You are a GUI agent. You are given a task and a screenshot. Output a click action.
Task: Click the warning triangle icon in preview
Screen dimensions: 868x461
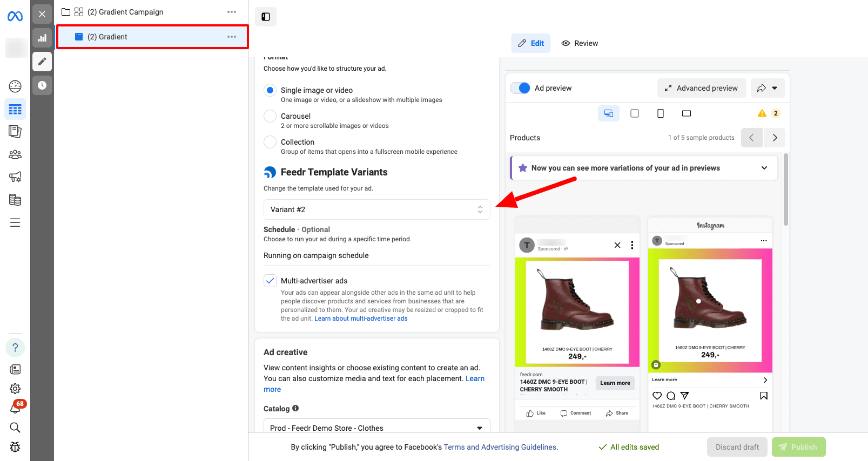(762, 113)
